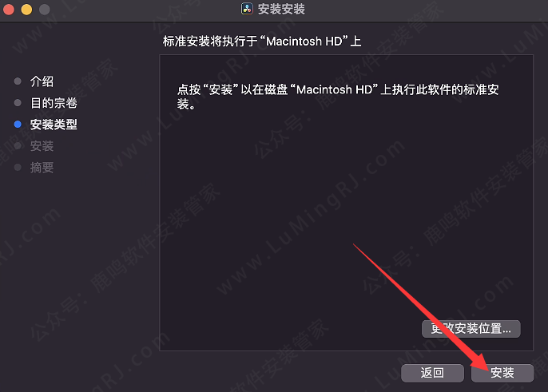Click the heading 标准安装将执行于 Macintosh HD
The width and height of the screenshot is (548, 392).
tap(262, 42)
